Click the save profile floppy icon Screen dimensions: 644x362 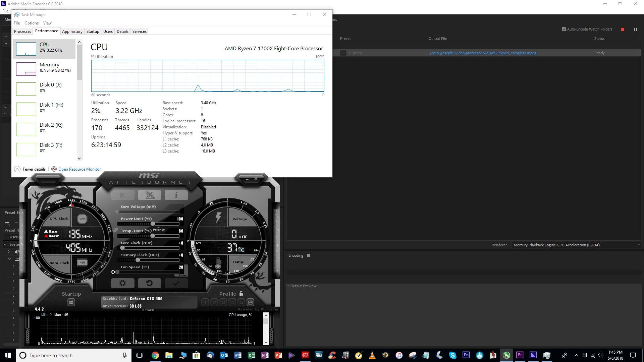(250, 302)
